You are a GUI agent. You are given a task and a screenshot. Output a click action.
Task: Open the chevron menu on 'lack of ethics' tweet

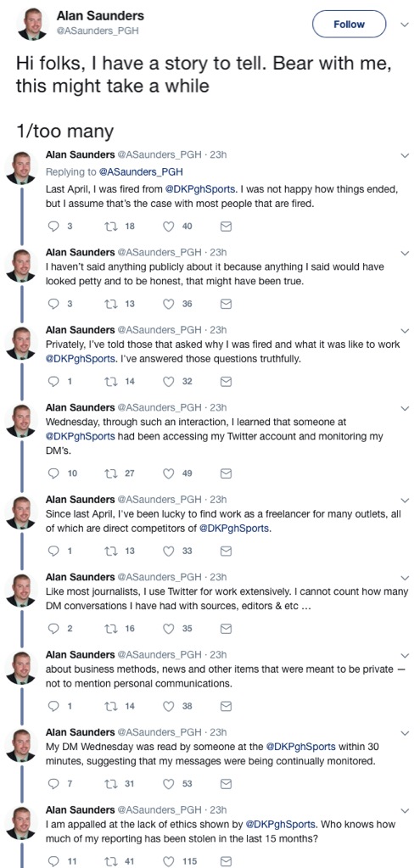405,809
